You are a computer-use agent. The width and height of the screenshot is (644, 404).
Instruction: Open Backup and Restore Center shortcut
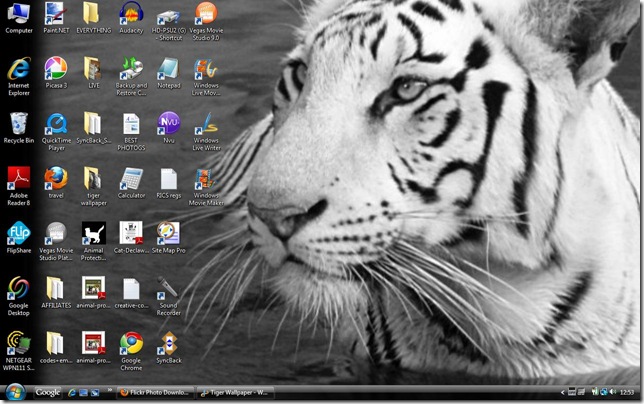point(131,76)
